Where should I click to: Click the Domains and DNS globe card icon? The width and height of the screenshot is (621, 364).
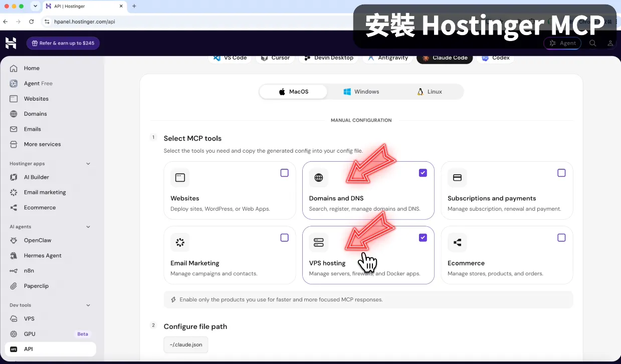(x=318, y=177)
